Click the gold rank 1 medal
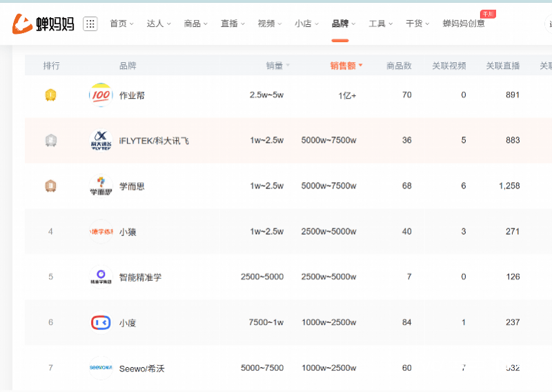This screenshot has width=552, height=392. pyautogui.click(x=50, y=95)
